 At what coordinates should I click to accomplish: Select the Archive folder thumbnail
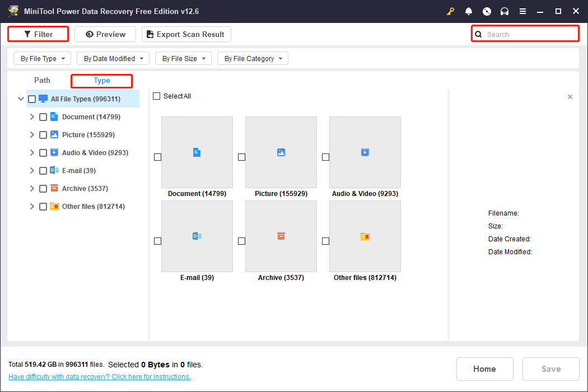tap(281, 236)
